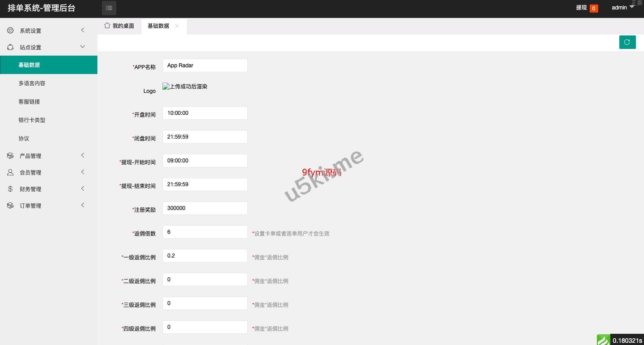Image resolution: width=644 pixels, height=345 pixels.
Task: Open 客服链接 settings page
Action: (29, 102)
